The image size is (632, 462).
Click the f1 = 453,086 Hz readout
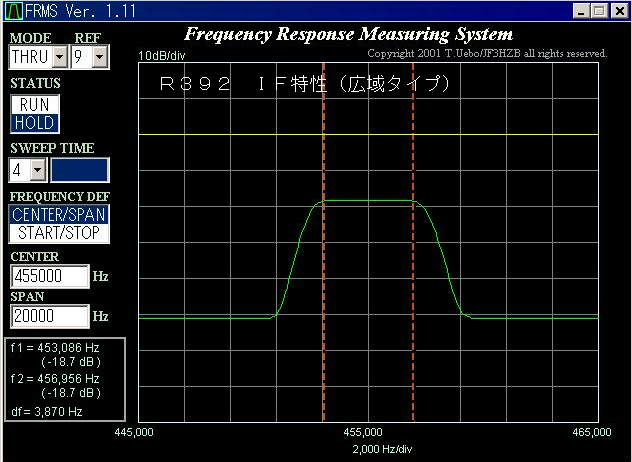55,348
